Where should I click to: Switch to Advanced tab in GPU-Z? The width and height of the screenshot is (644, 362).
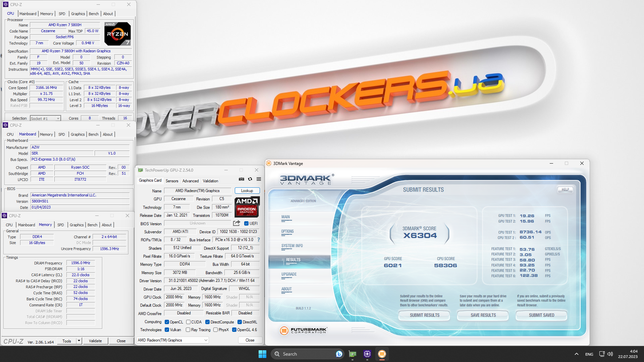point(191,181)
